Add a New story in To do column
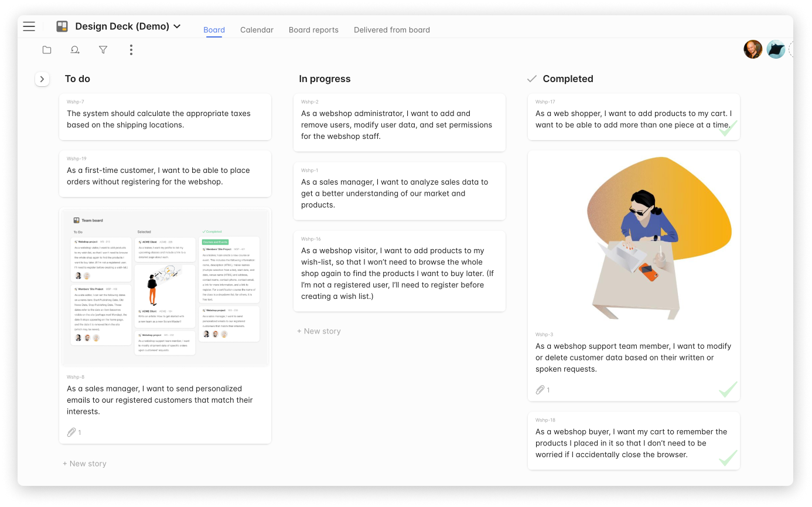This screenshot has width=812, height=507. pyautogui.click(x=85, y=464)
